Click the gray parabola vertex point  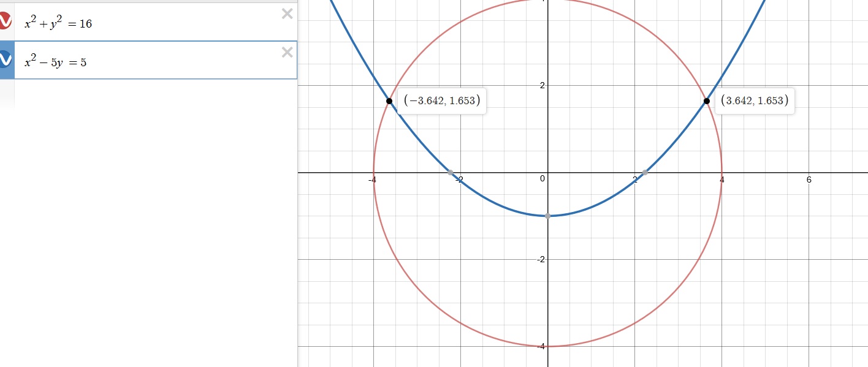click(547, 216)
